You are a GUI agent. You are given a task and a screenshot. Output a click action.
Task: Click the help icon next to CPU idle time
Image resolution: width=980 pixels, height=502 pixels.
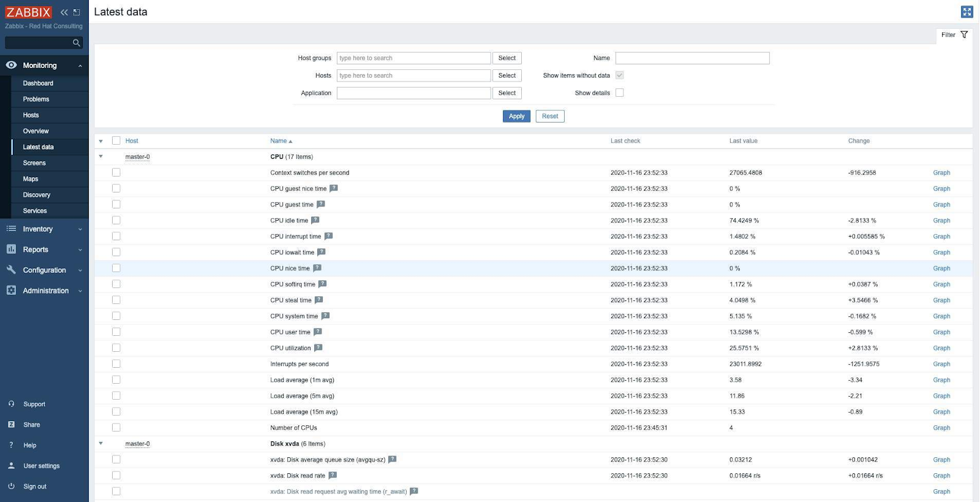click(x=315, y=220)
